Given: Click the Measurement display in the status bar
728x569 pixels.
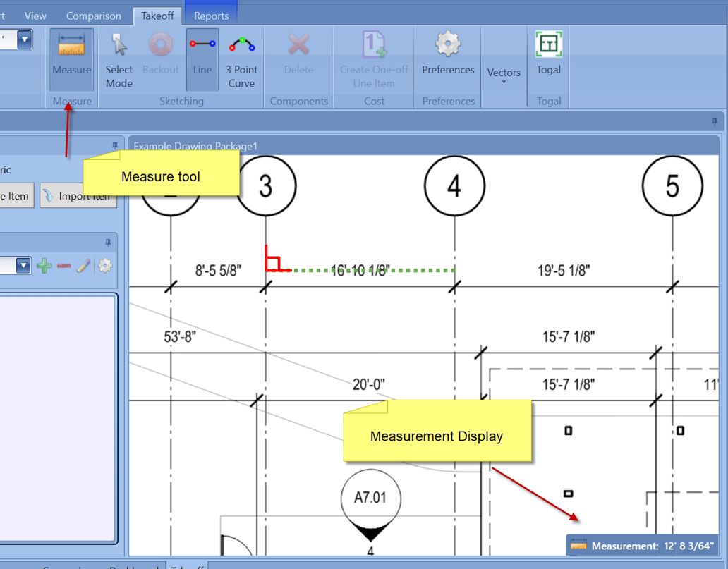Looking at the screenshot, I should [x=642, y=546].
